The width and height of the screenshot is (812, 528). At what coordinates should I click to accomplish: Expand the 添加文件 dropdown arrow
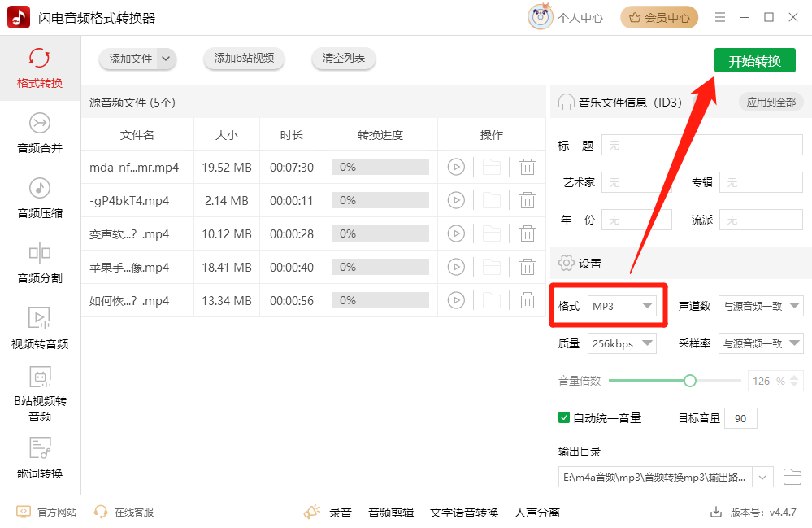coord(166,59)
